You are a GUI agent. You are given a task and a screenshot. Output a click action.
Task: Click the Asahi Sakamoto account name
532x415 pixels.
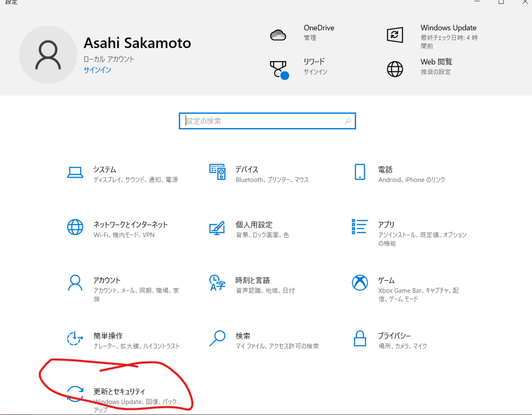pos(137,43)
